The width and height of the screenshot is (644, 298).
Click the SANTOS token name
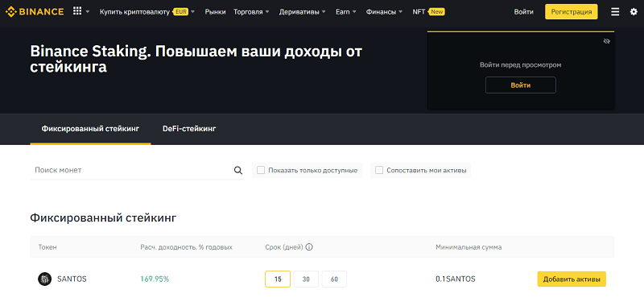(72, 279)
